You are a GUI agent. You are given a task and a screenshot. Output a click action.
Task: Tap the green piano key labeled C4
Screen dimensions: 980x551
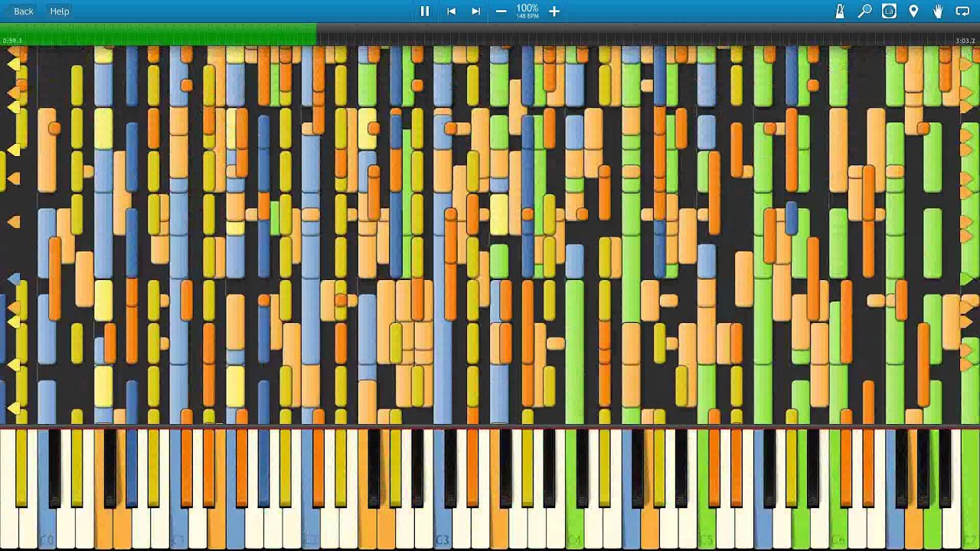(575, 528)
